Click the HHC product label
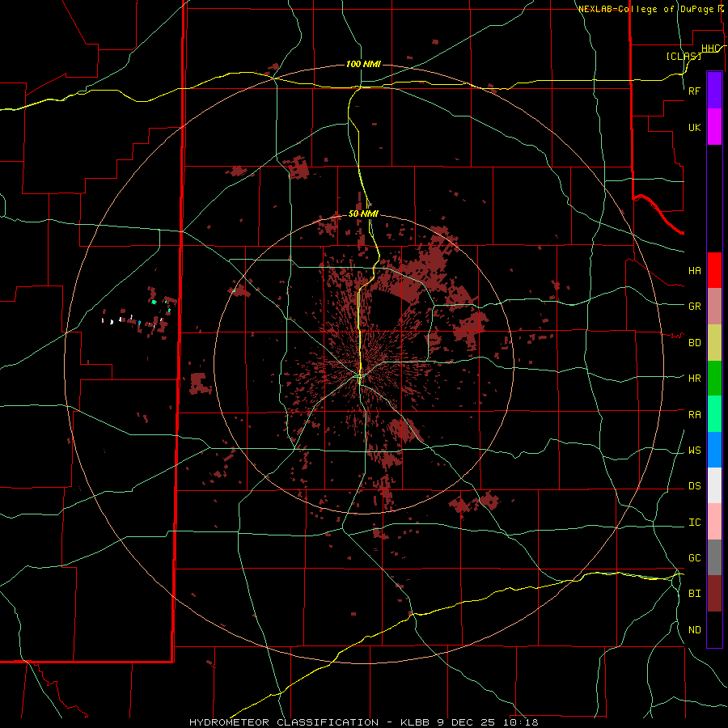 [710, 49]
